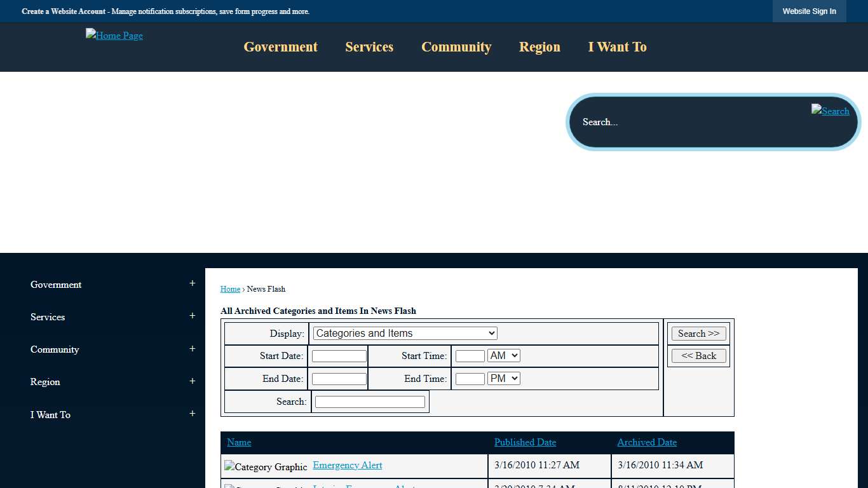Click the Home breadcrumb link
Image resolution: width=868 pixels, height=488 pixels.
[230, 289]
